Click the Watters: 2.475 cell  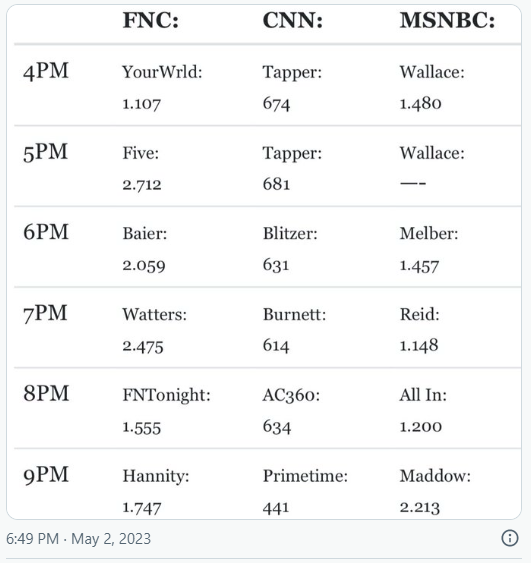click(155, 330)
